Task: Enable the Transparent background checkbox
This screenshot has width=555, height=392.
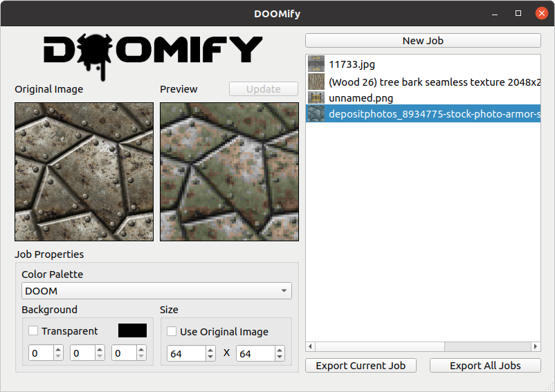Action: pyautogui.click(x=33, y=331)
